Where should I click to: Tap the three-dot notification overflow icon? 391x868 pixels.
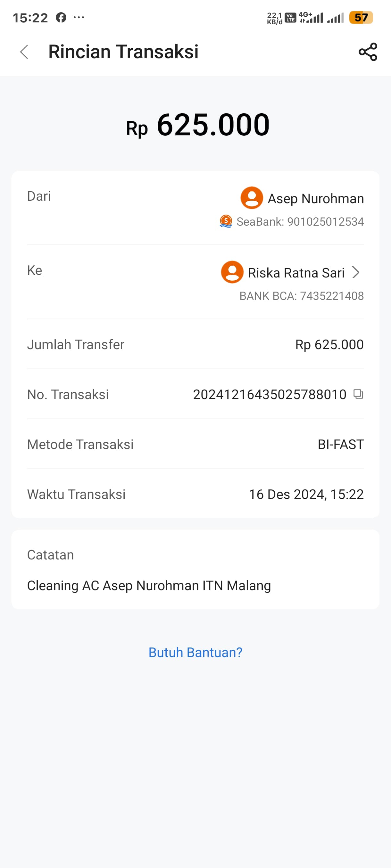[79, 18]
